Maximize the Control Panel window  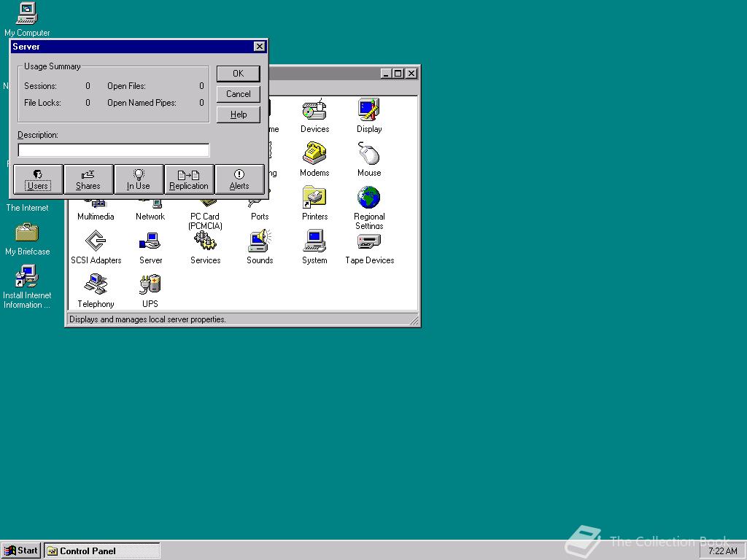point(398,74)
